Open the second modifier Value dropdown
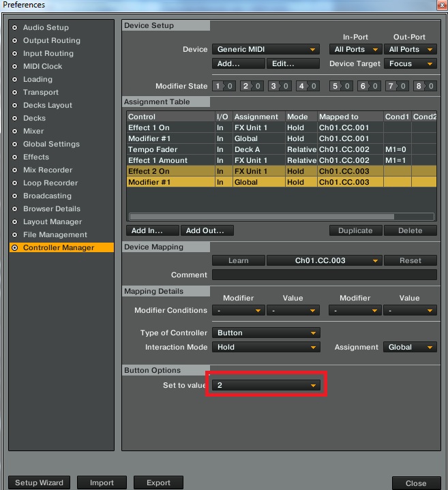 pyautogui.click(x=410, y=311)
